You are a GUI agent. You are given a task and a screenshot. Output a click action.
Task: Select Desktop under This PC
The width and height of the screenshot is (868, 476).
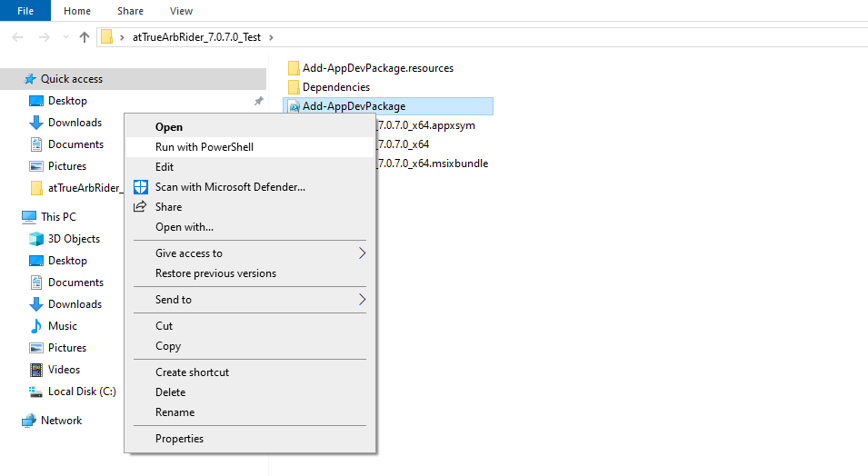[67, 261]
